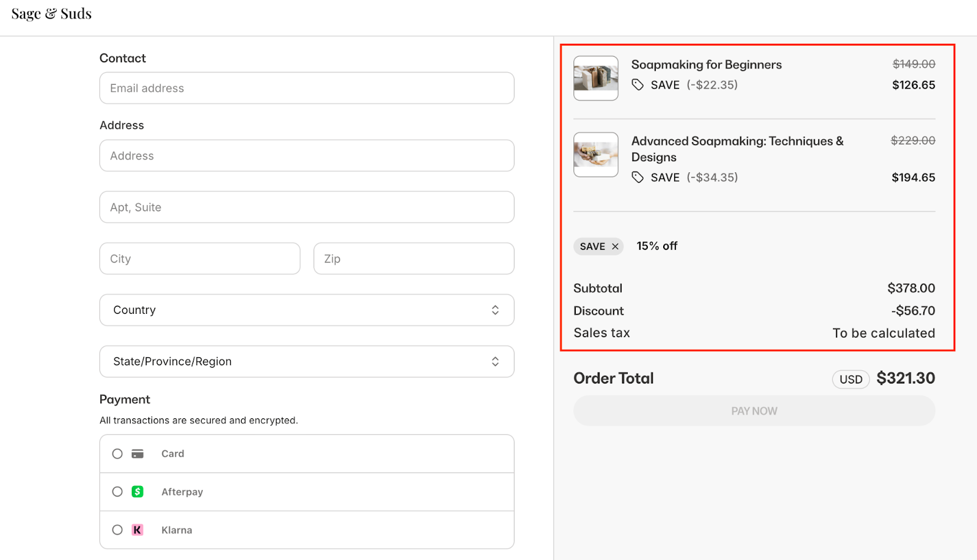
Task: Choose the Klarna payment radio button
Action: pos(117,530)
